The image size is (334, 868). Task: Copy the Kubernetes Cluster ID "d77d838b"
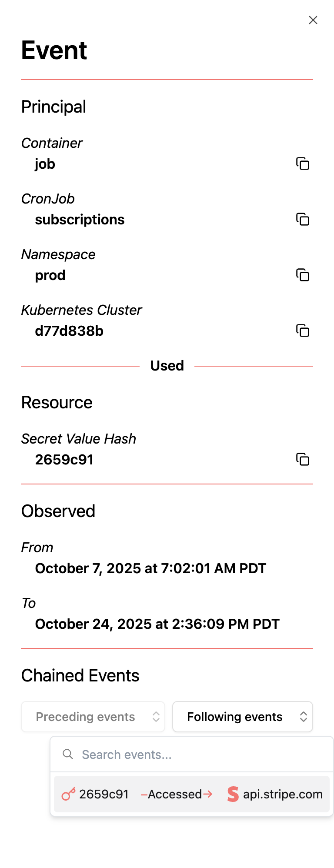pos(303,331)
